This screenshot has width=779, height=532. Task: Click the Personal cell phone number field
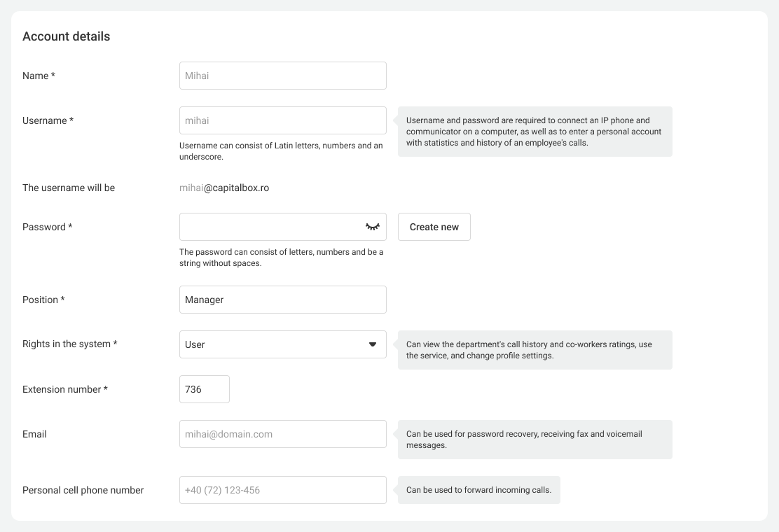282,490
